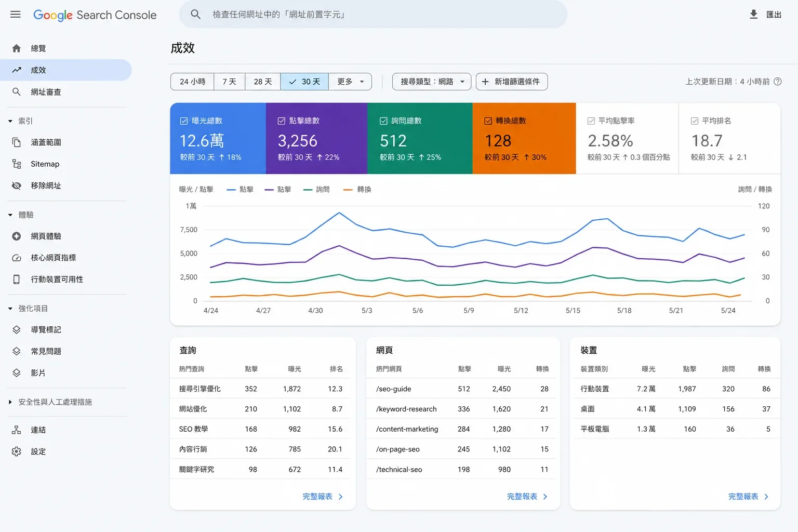Click the 匯出 export button
Screen dimensions: 798x532
[766, 15]
